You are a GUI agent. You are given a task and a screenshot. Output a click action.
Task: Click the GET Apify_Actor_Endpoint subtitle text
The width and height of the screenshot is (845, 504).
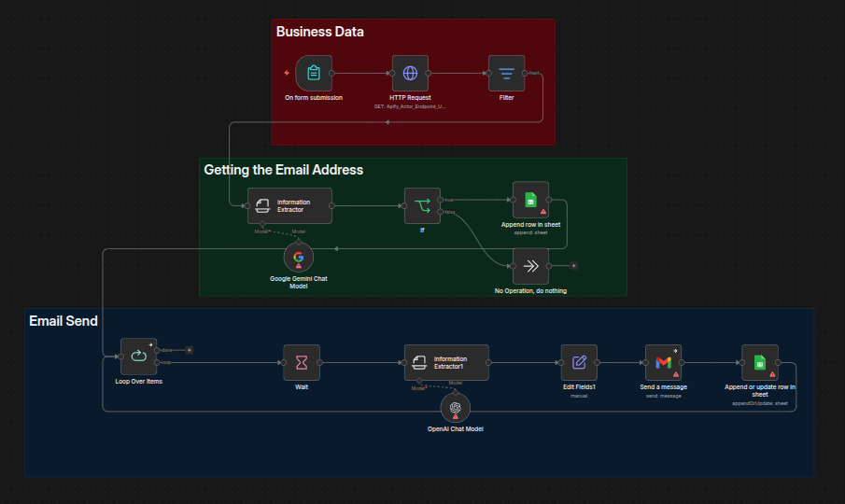(x=410, y=106)
